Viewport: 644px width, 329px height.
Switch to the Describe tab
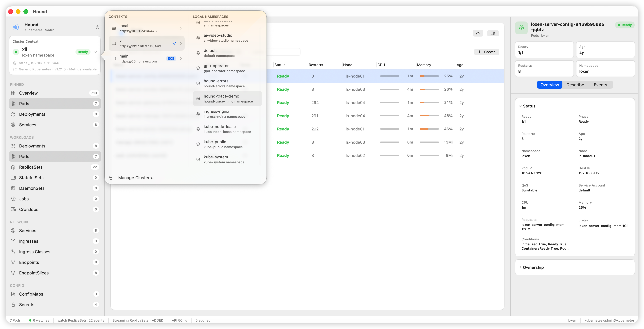coord(575,85)
